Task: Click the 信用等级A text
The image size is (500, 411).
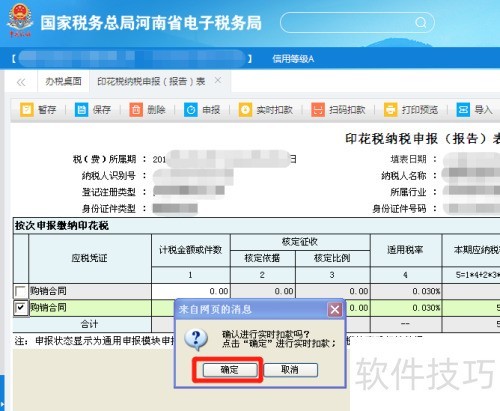Action: tap(293, 59)
